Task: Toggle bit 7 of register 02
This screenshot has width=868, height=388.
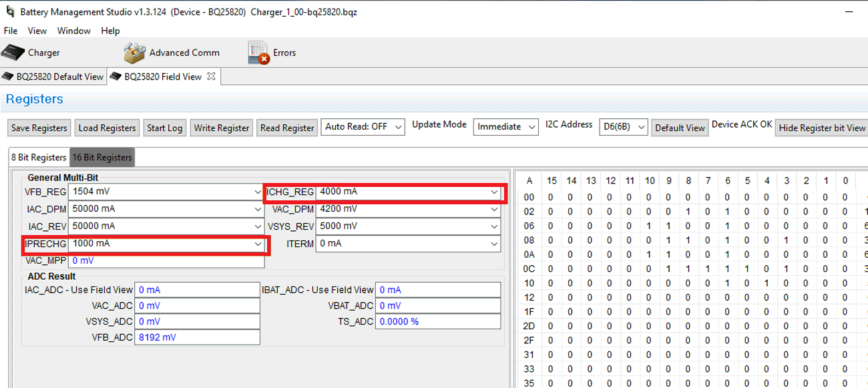Action: 708,212
